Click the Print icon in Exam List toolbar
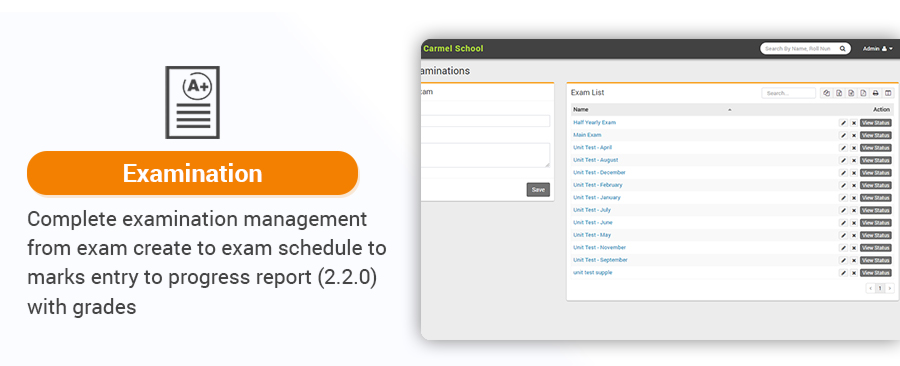 point(875,93)
